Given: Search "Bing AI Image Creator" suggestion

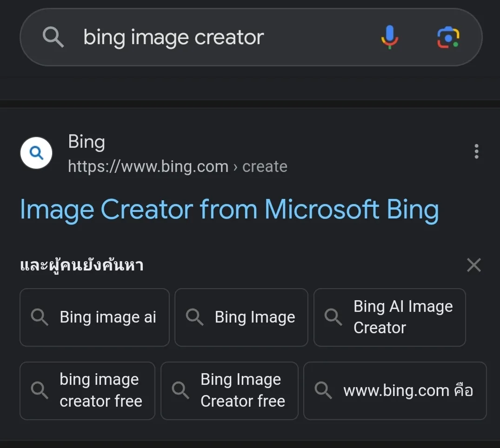Looking at the screenshot, I should click(390, 317).
